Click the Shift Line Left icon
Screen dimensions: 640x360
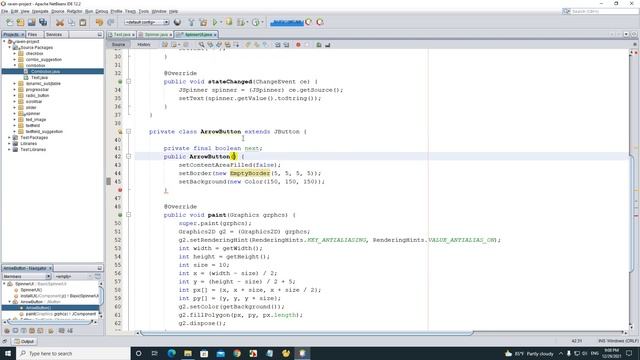tap(277, 44)
